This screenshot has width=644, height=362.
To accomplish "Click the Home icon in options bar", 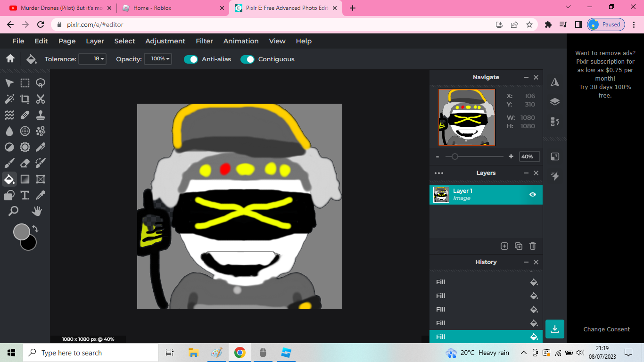I will 10,59.
